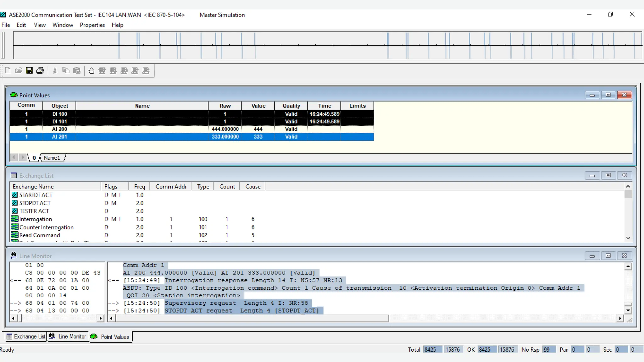Click the Open folder toolbar icon

(19, 70)
